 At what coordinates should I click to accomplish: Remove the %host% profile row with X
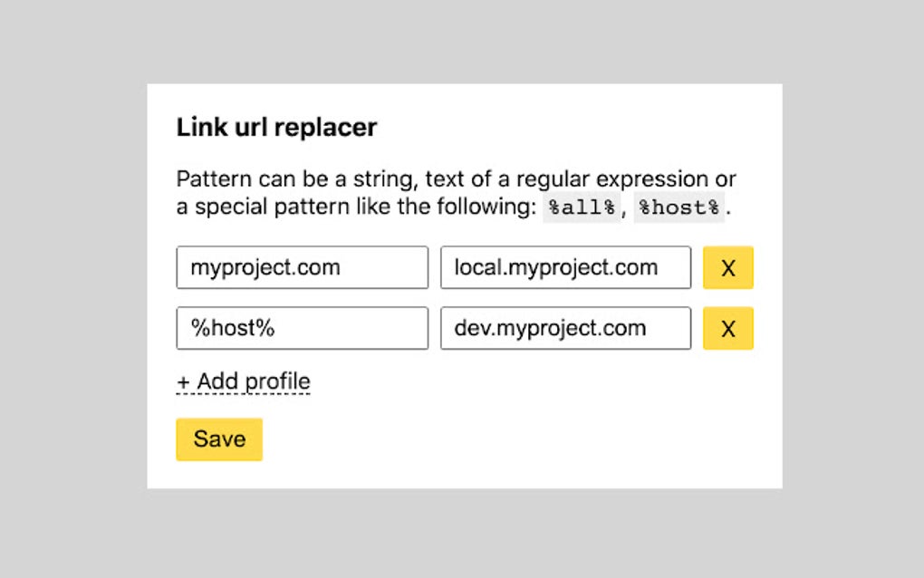[x=727, y=329]
